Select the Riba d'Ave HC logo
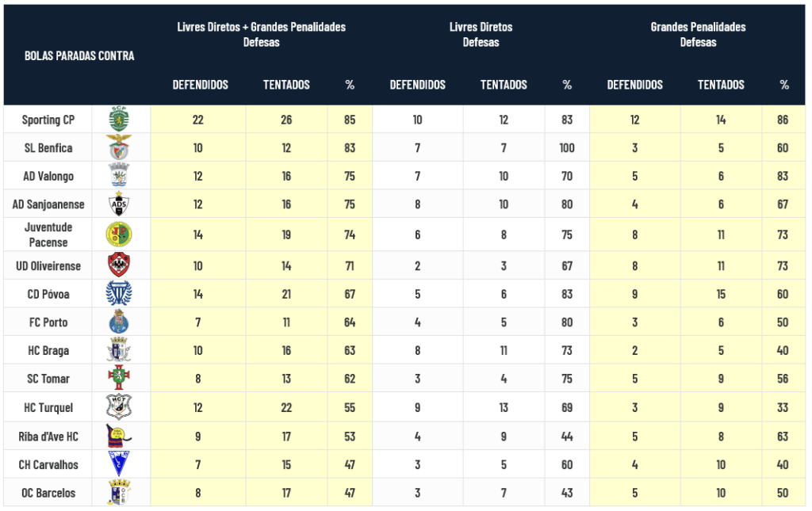The height and width of the screenshot is (511, 812). (119, 436)
